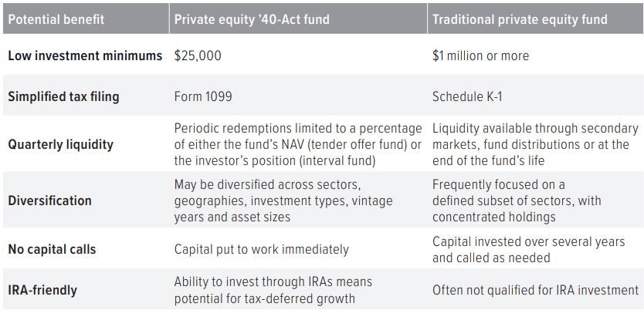Viewport: 644px width, 320px height.
Task: Select the "Private equity '40-Act fund" header
Action: click(x=252, y=19)
